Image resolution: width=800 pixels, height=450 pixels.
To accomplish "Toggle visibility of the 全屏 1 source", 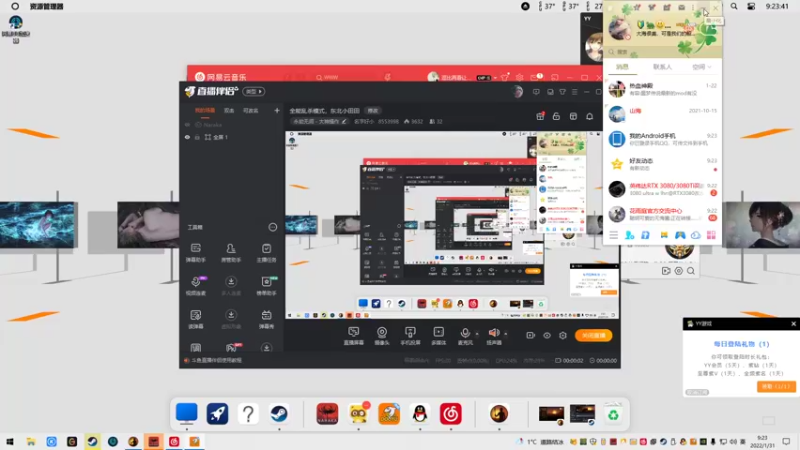I will [187, 137].
